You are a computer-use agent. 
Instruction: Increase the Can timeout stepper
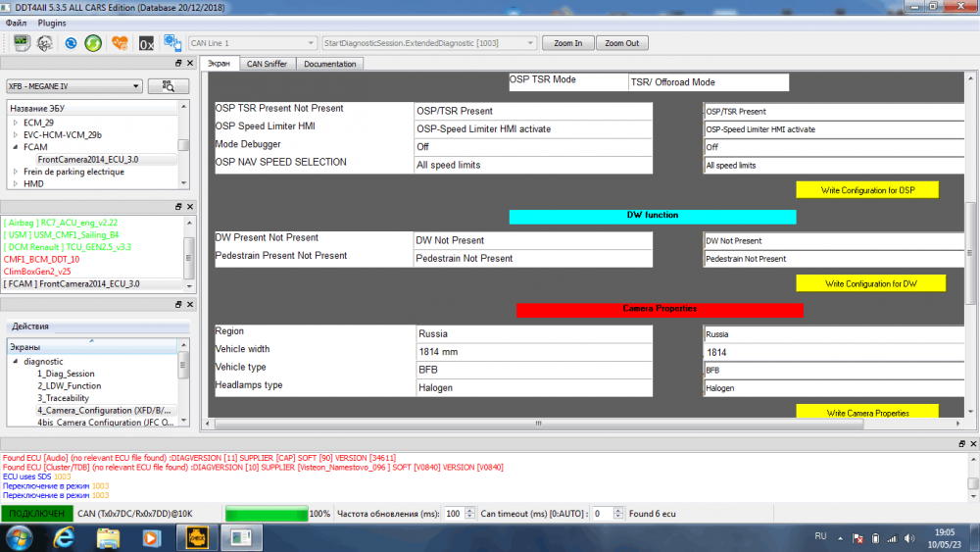click(x=618, y=510)
